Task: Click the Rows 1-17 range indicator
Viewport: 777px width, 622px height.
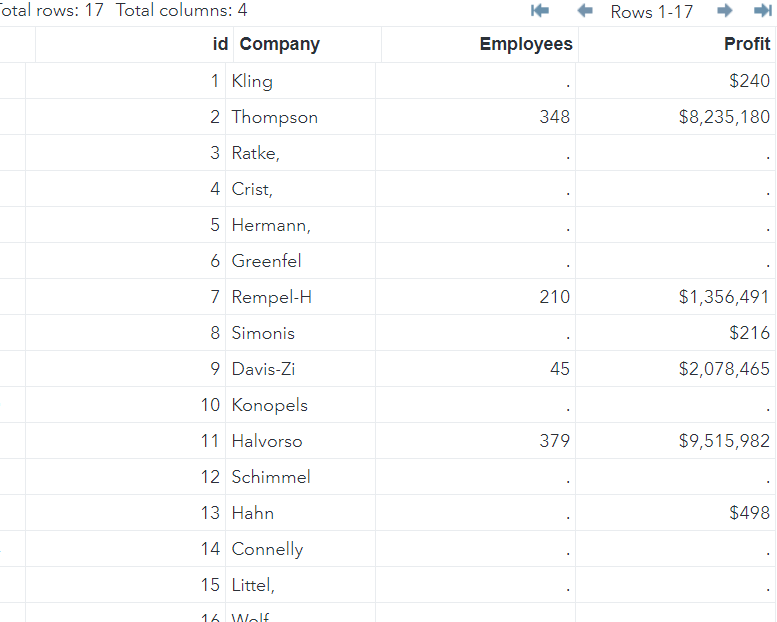Action: (652, 12)
